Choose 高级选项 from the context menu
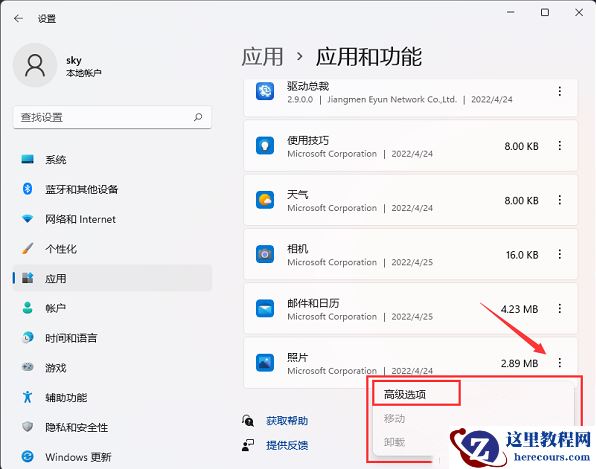 404,395
